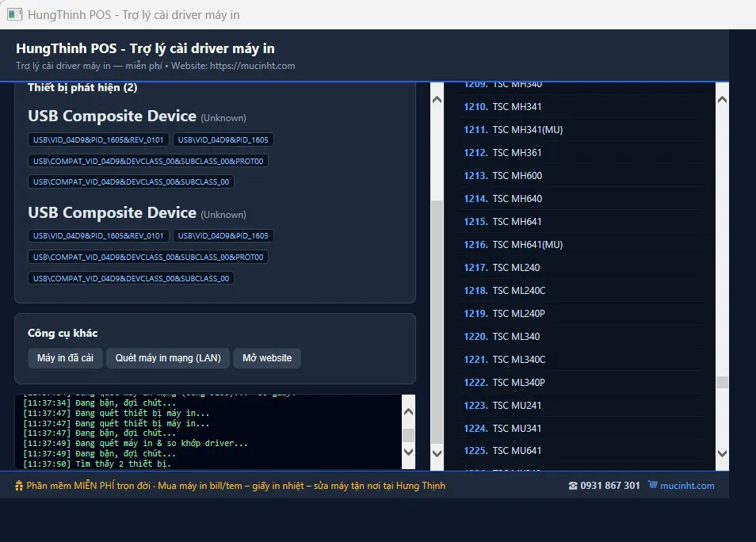
Task: Click the driver list scrollbar thumb
Action: pyautogui.click(x=722, y=382)
